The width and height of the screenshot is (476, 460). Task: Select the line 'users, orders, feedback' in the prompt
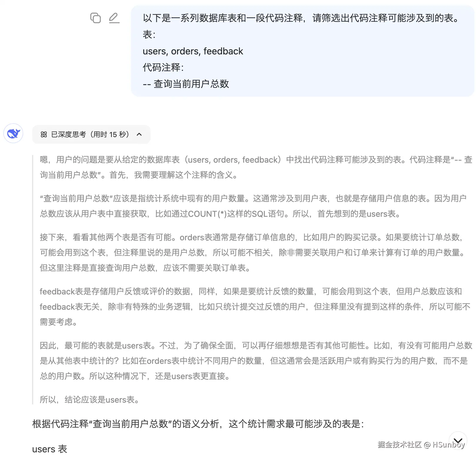click(x=193, y=51)
